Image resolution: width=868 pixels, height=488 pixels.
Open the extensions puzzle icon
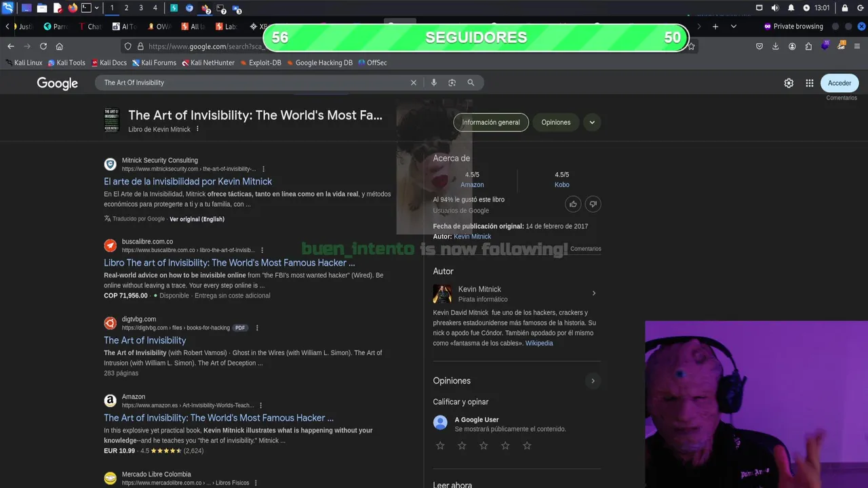point(808,46)
